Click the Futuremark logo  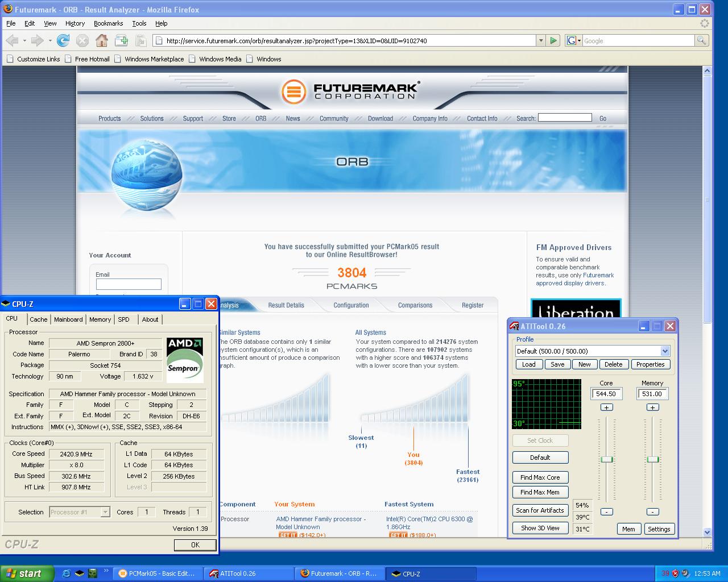[x=350, y=91]
